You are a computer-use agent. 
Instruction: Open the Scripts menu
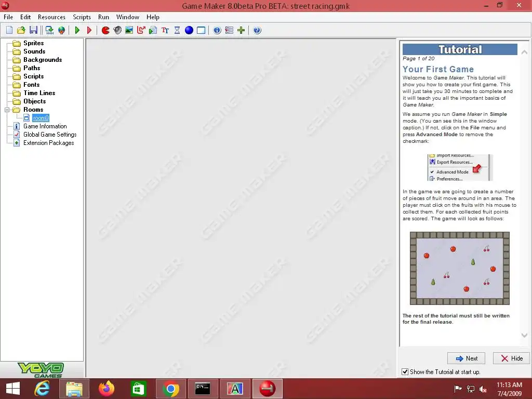(x=82, y=17)
